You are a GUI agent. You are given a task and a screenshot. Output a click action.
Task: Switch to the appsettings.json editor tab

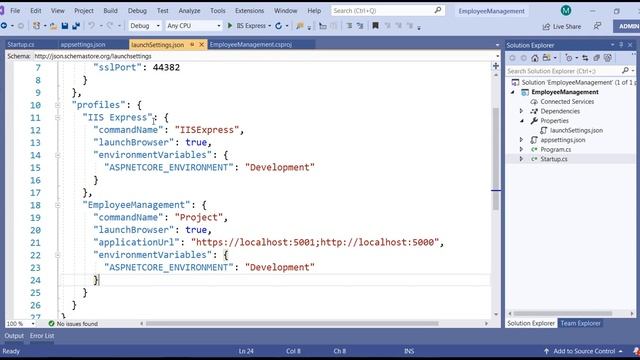click(x=83, y=44)
